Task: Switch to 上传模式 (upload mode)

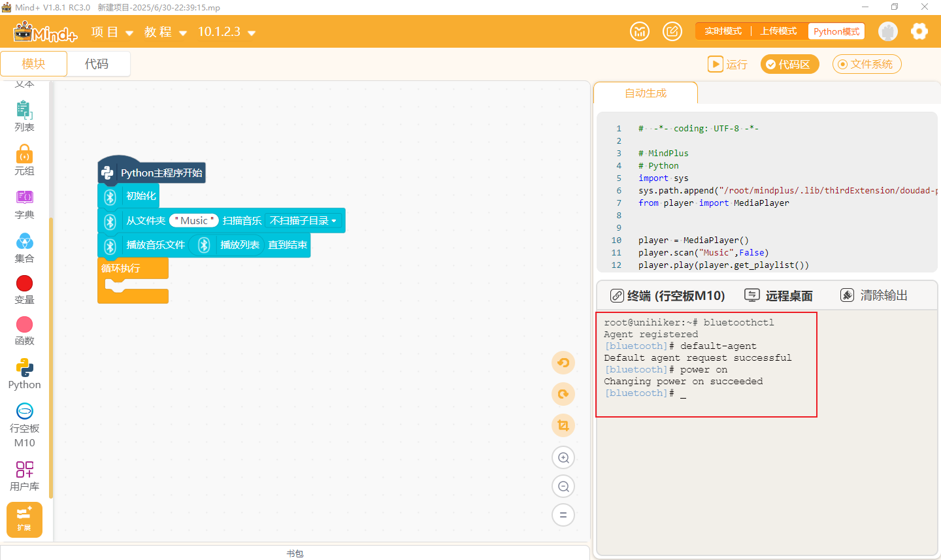Action: 778,31
